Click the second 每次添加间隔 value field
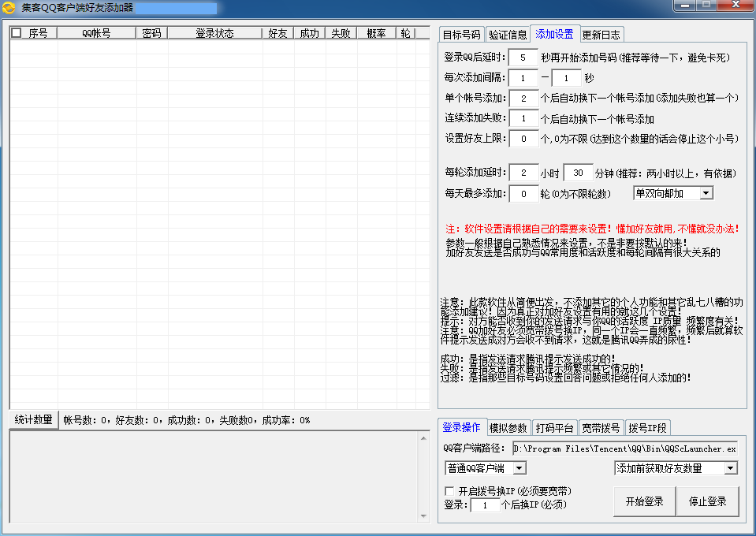756x536 pixels. pos(567,77)
